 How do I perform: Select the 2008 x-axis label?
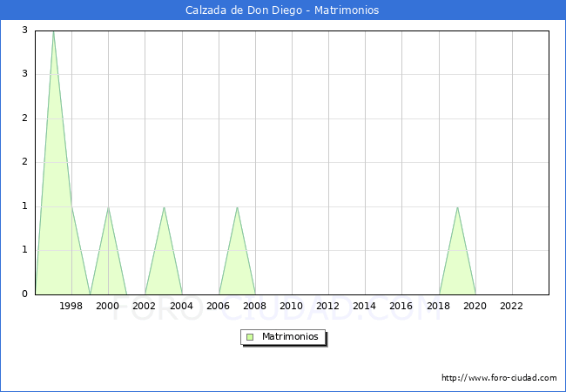pyautogui.click(x=255, y=306)
